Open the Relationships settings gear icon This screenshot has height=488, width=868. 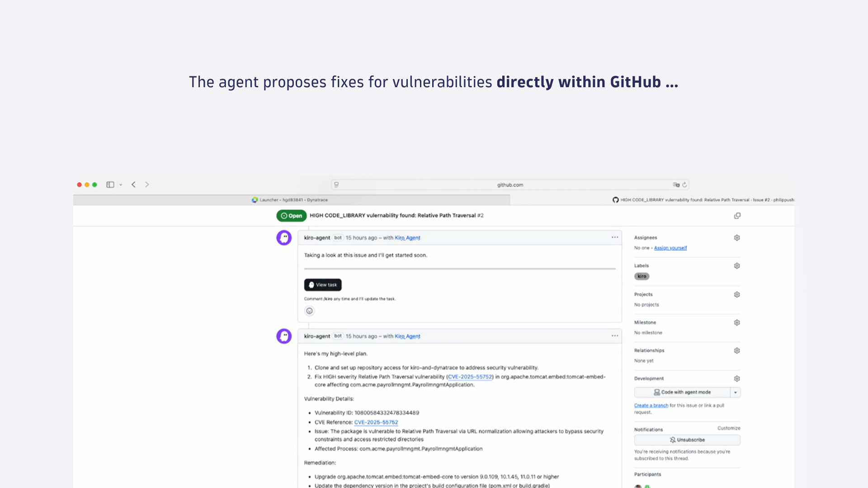click(737, 350)
